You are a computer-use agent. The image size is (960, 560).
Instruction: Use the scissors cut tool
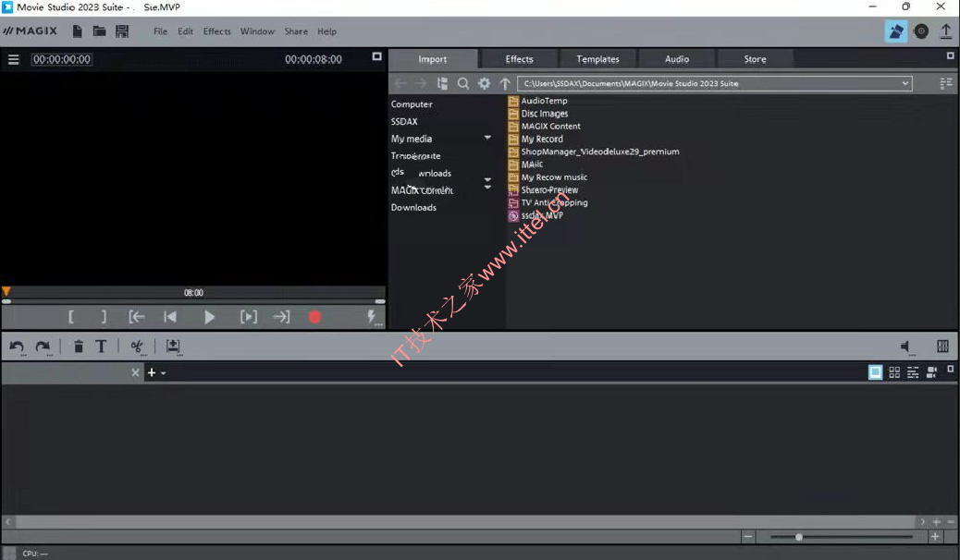pyautogui.click(x=137, y=347)
